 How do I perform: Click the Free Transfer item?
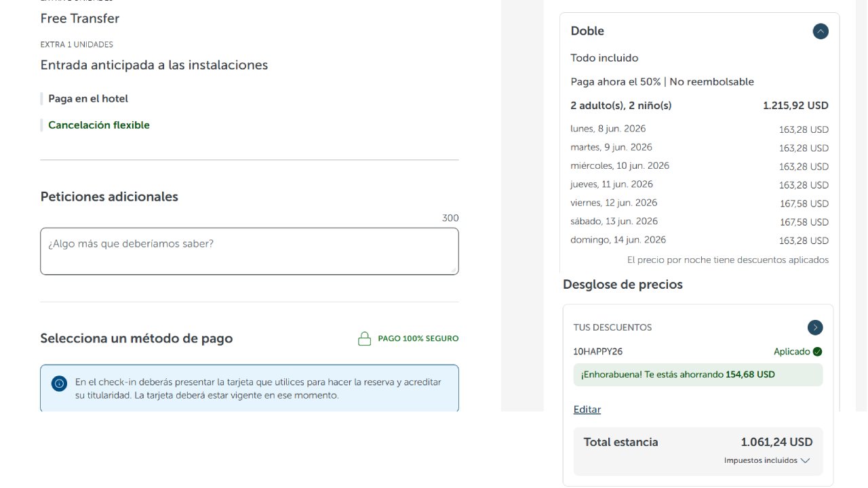point(79,18)
